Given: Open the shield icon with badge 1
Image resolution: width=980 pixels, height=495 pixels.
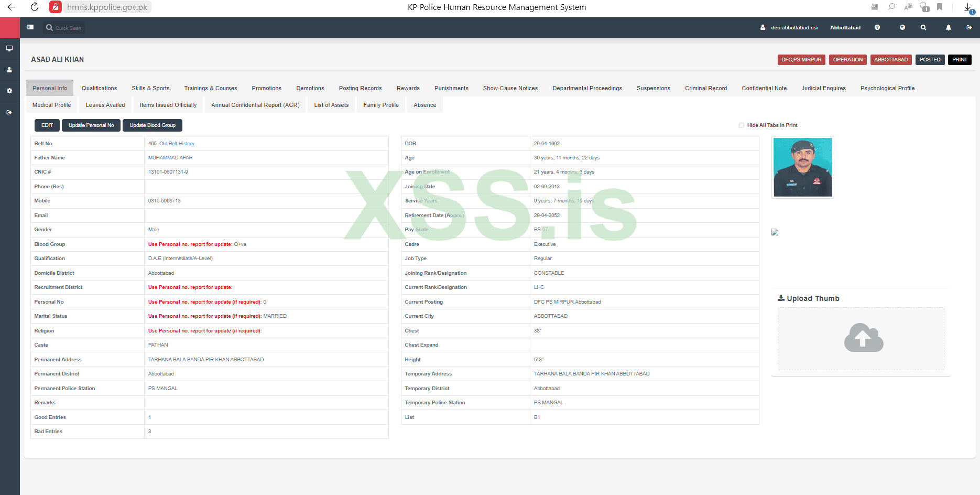Looking at the screenshot, I should [x=924, y=7].
